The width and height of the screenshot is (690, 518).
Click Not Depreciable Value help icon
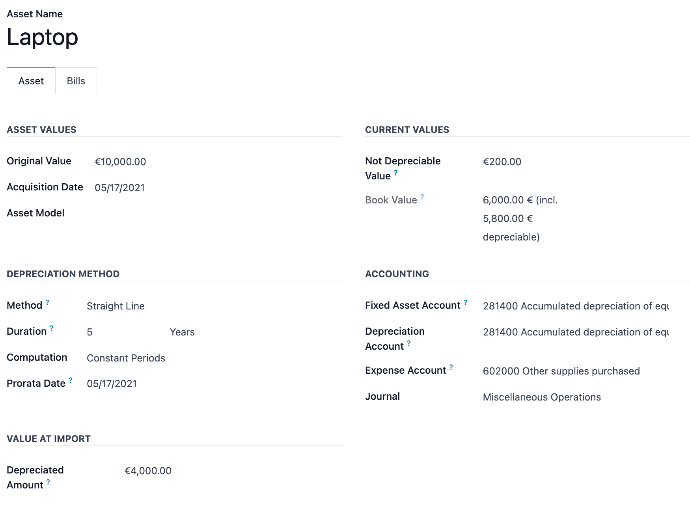pos(395,174)
